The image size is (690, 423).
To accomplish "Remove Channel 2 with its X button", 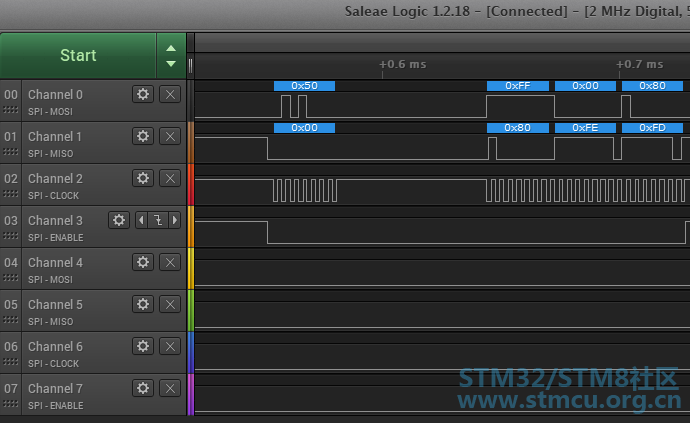I will [x=170, y=178].
